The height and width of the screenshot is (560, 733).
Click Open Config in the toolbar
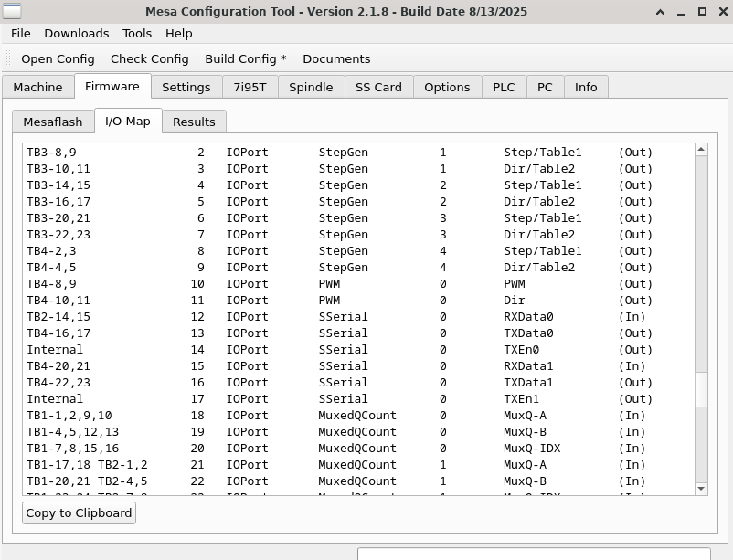58,58
